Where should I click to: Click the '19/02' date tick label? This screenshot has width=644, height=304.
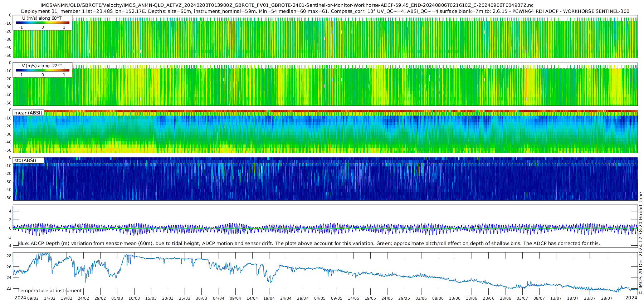[x=67, y=298]
